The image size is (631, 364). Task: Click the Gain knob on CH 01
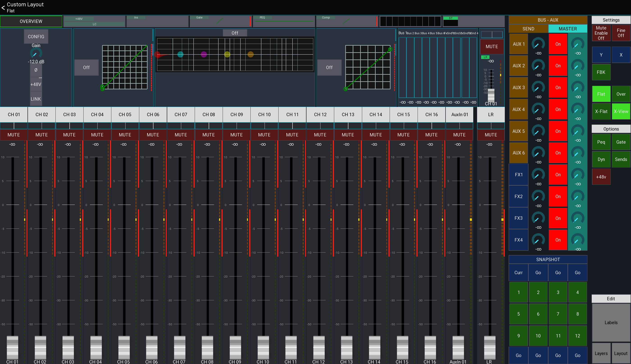[36, 53]
